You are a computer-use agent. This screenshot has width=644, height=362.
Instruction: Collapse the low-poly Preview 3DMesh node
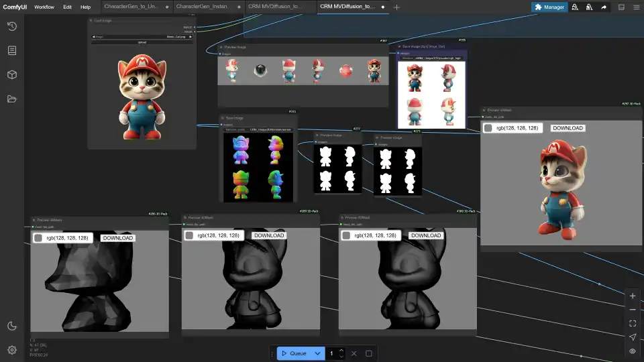tap(34, 220)
